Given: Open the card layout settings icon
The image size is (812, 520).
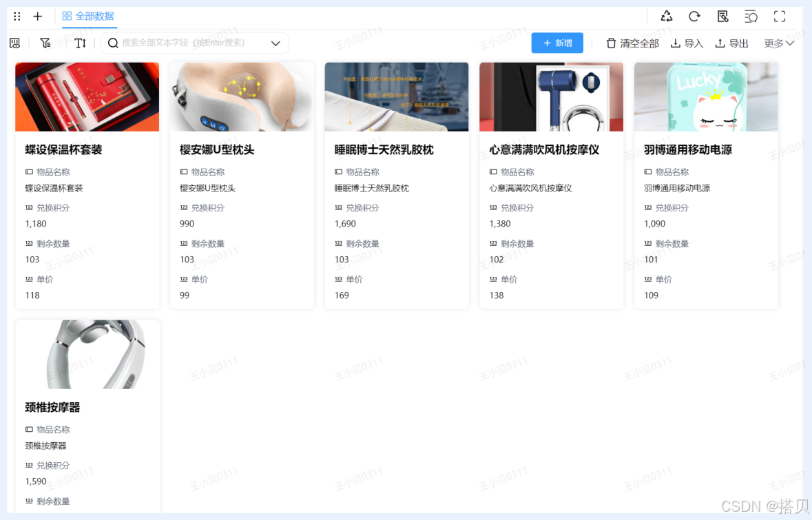Looking at the screenshot, I should pos(15,43).
